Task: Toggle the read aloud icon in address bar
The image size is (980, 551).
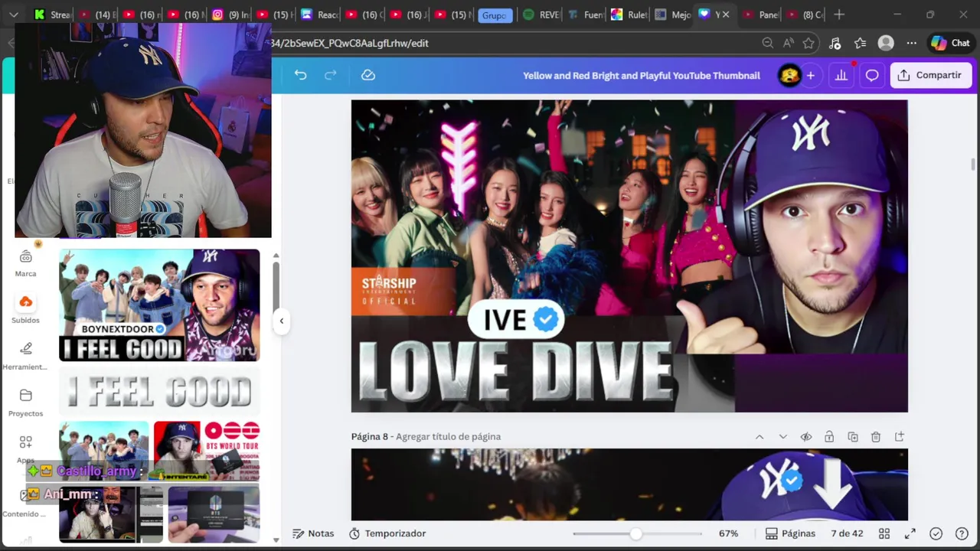Action: click(789, 44)
